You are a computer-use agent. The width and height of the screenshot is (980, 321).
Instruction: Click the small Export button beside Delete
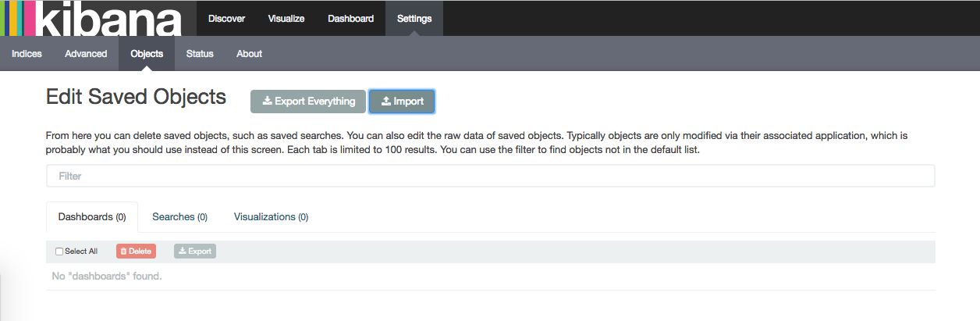[195, 251]
